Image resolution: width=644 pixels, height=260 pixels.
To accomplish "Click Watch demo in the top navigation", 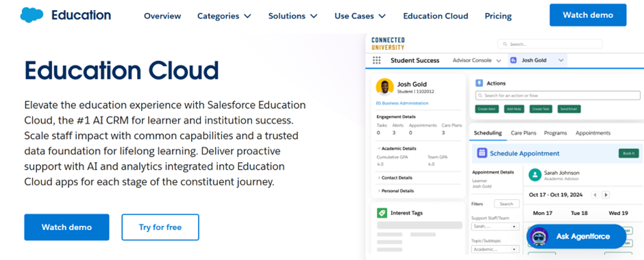I will [588, 15].
